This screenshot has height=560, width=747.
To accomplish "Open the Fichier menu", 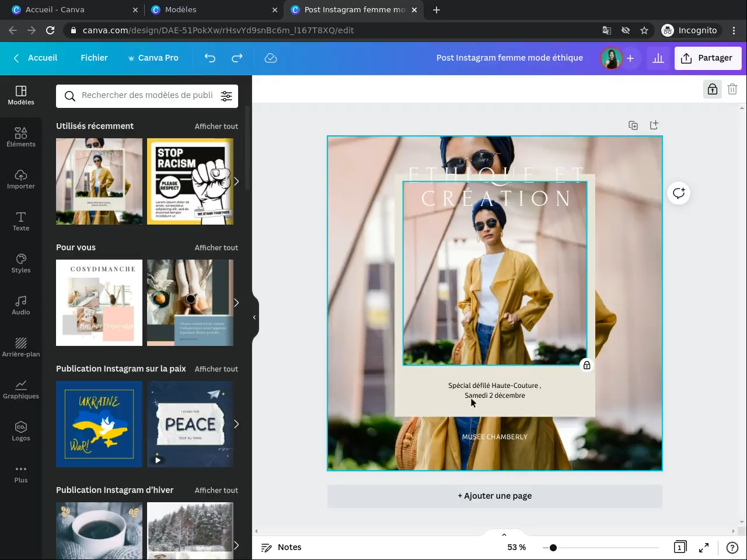I will point(94,58).
